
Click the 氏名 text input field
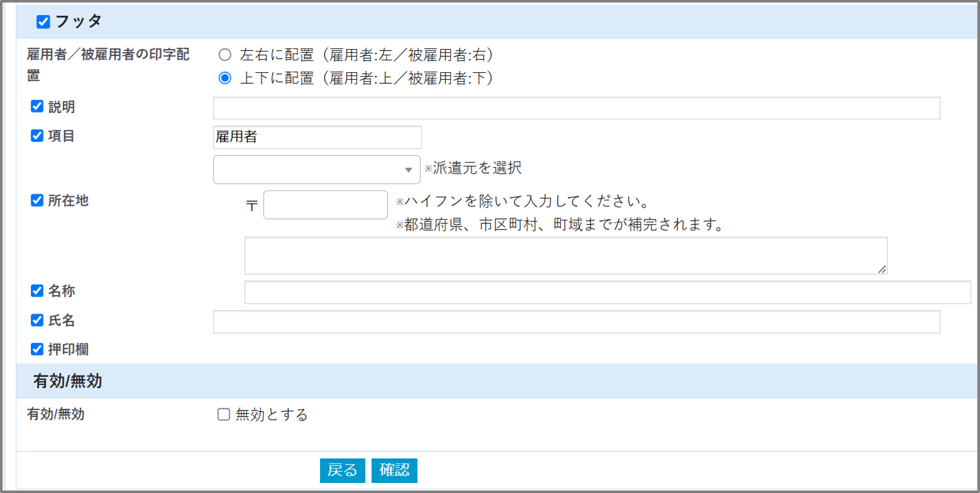[576, 321]
